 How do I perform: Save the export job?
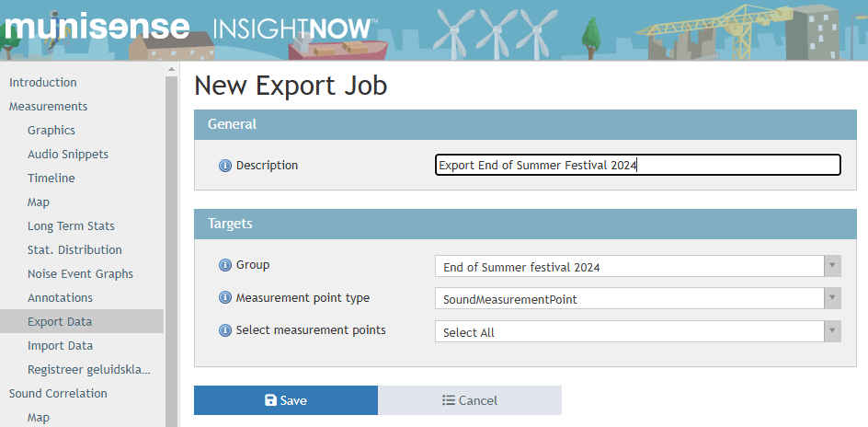(x=285, y=400)
